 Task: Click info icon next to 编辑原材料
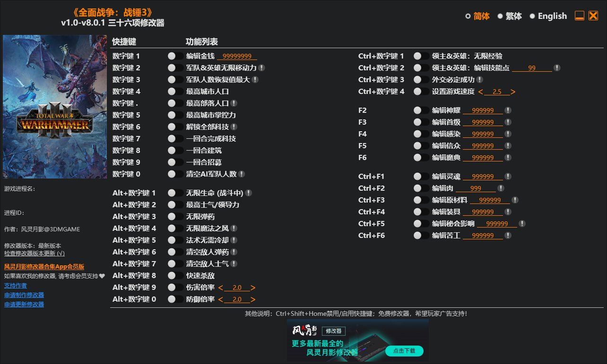pyautogui.click(x=515, y=200)
